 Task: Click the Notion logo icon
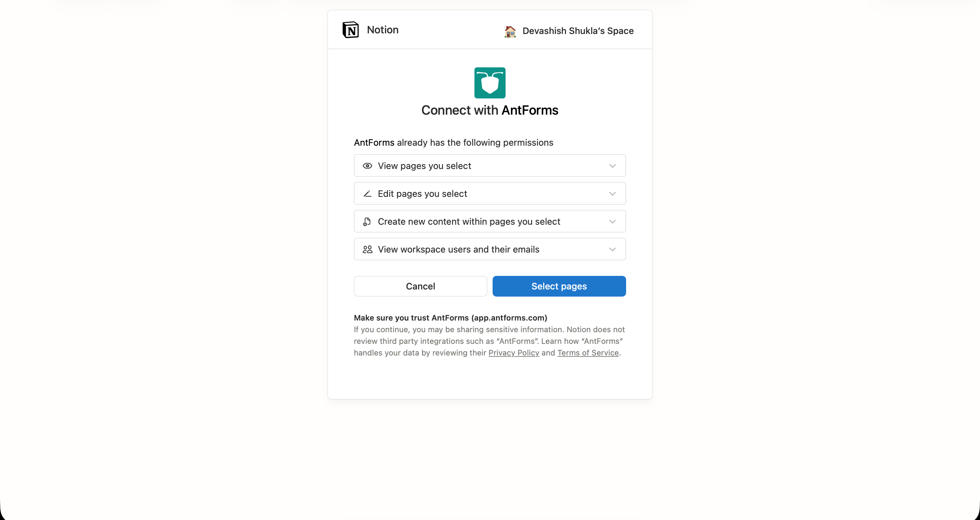pos(350,30)
